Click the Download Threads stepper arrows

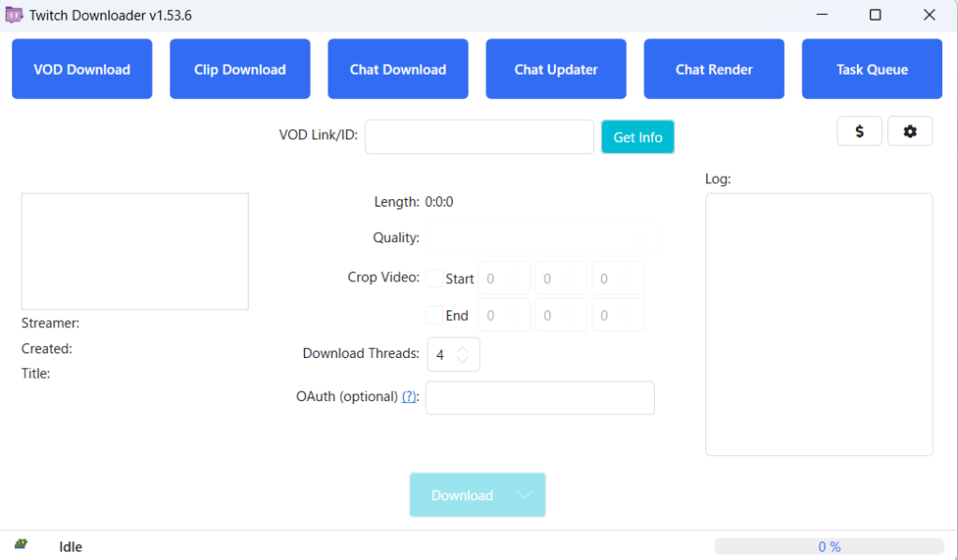[463, 354]
